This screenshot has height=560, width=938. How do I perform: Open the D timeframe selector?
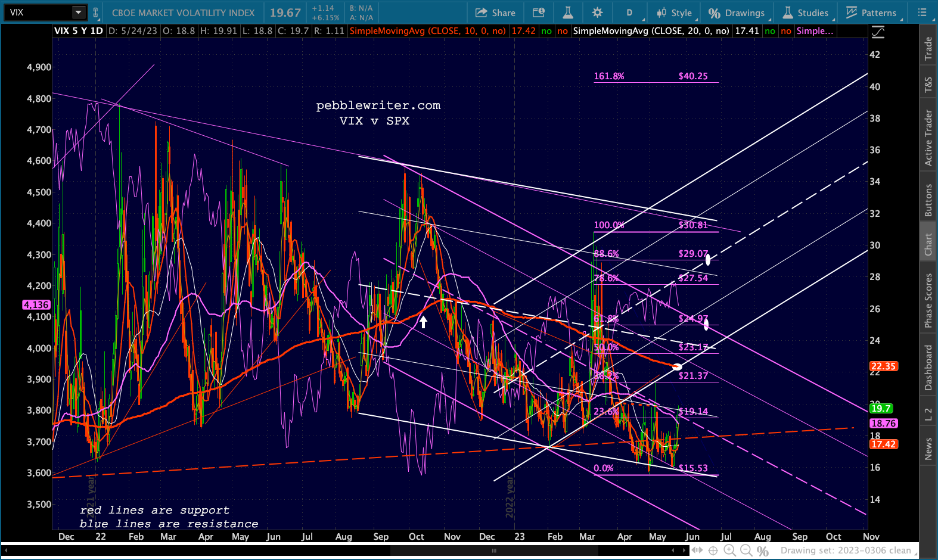629,13
